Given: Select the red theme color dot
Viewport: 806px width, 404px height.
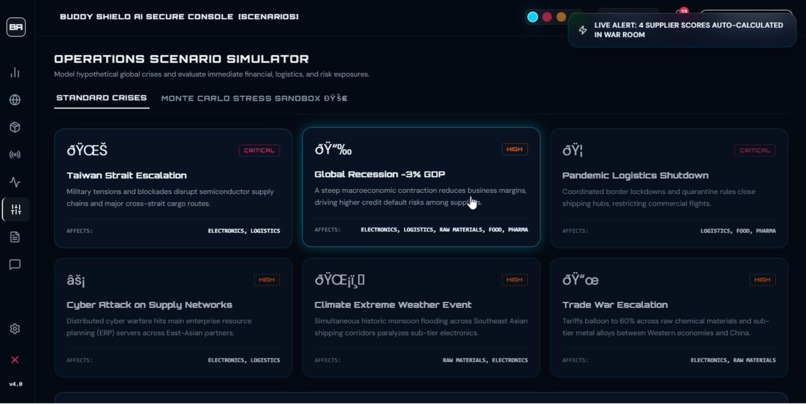Looking at the screenshot, I should pyautogui.click(x=547, y=17).
